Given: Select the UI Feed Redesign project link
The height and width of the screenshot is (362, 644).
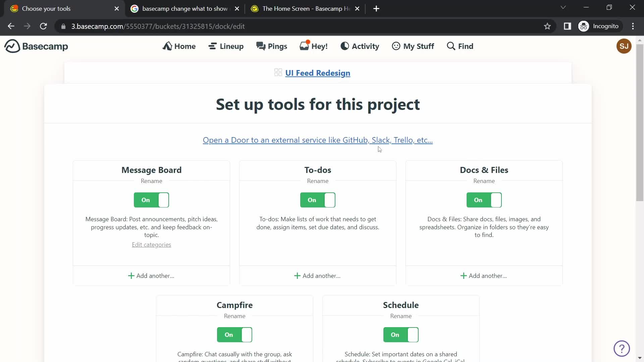Looking at the screenshot, I should coord(318,73).
